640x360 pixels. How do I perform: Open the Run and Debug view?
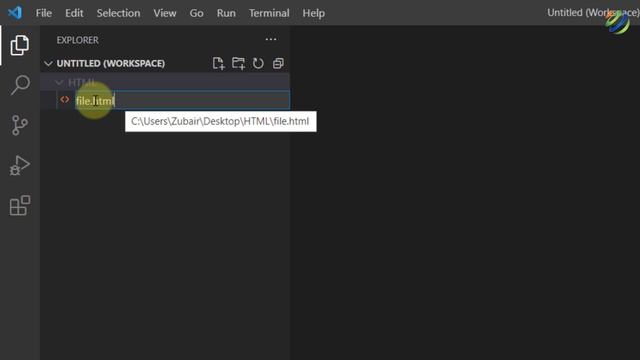click(x=20, y=165)
